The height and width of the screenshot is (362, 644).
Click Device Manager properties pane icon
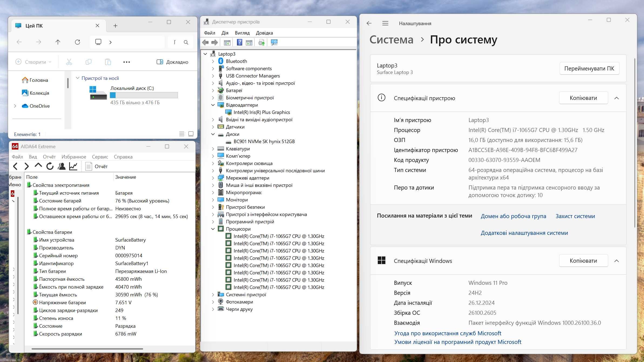pyautogui.click(x=227, y=42)
